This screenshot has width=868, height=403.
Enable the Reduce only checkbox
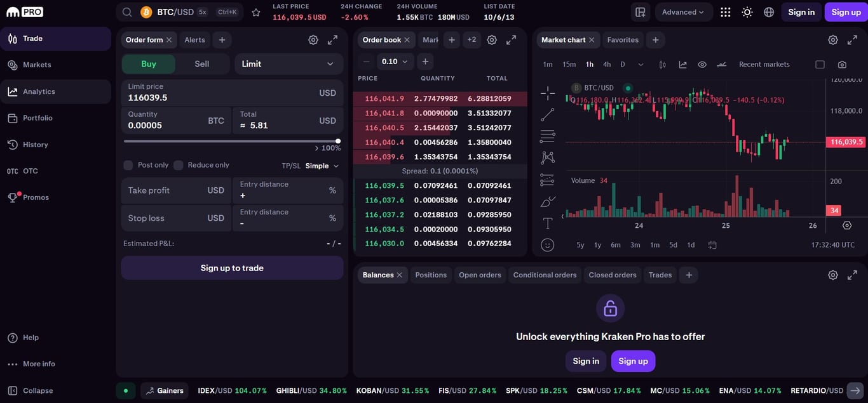click(179, 164)
